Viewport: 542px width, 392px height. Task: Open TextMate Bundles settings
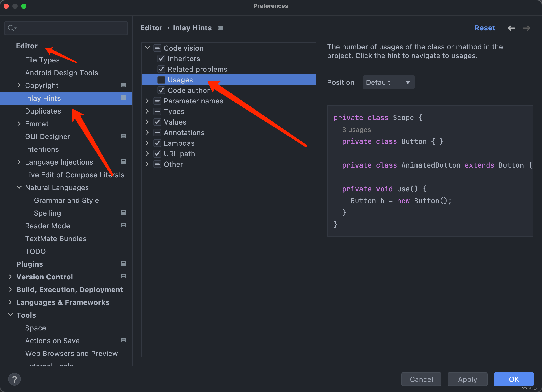[56, 238]
